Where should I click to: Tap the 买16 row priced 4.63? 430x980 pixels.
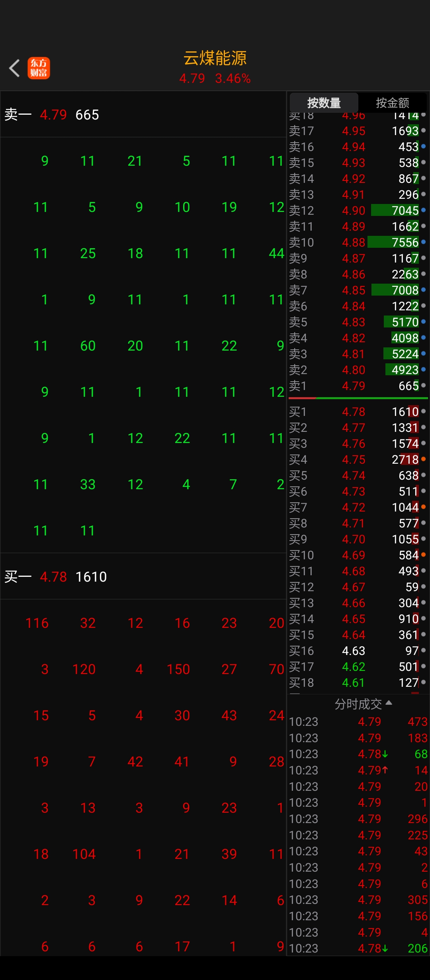358,651
